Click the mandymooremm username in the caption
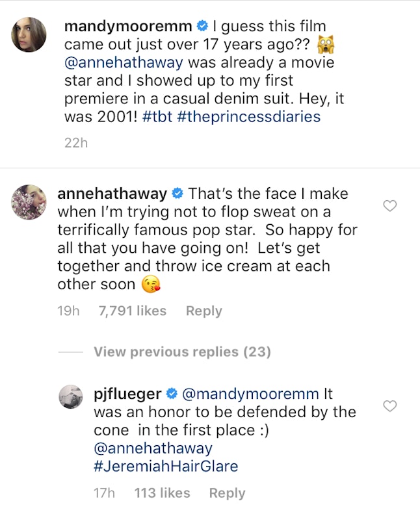420x514 pixels. point(128,26)
